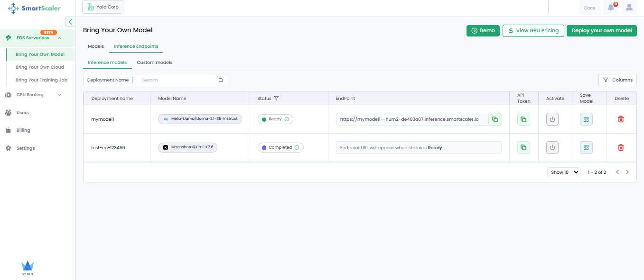
Task: Delete the mymodel1 deployment
Action: 621,119
